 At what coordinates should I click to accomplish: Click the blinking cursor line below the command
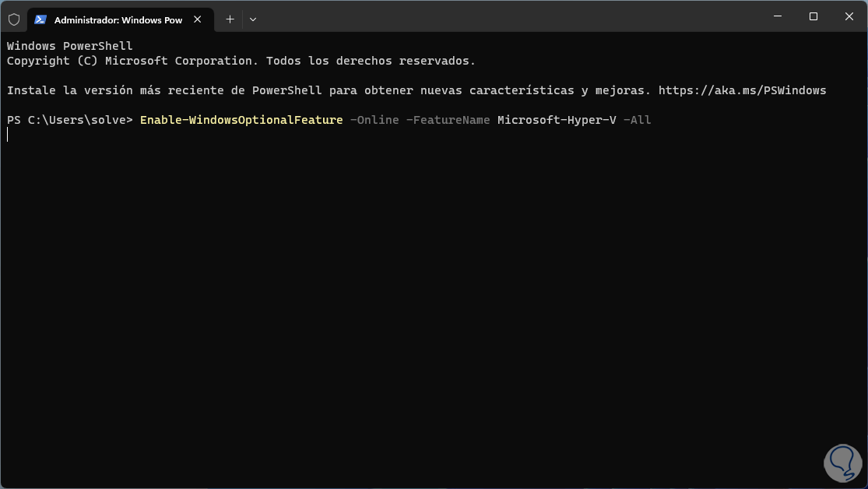(x=8, y=135)
